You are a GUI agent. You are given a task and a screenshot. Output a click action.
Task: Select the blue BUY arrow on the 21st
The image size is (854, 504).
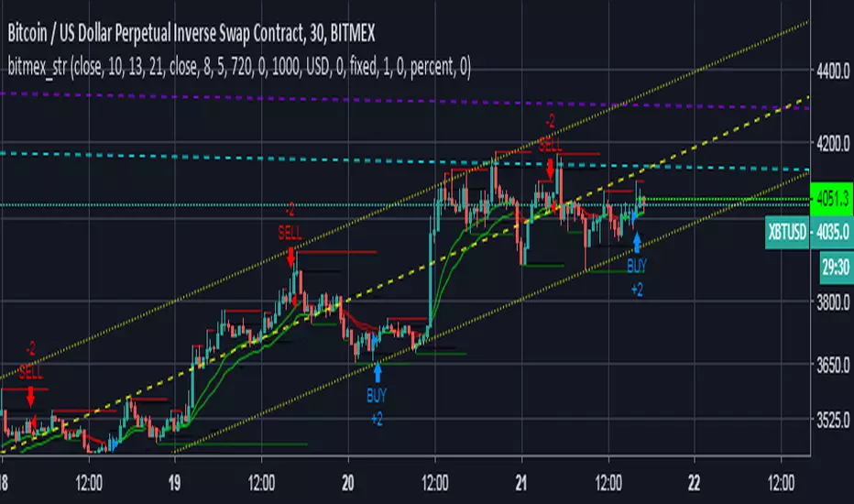pos(637,243)
